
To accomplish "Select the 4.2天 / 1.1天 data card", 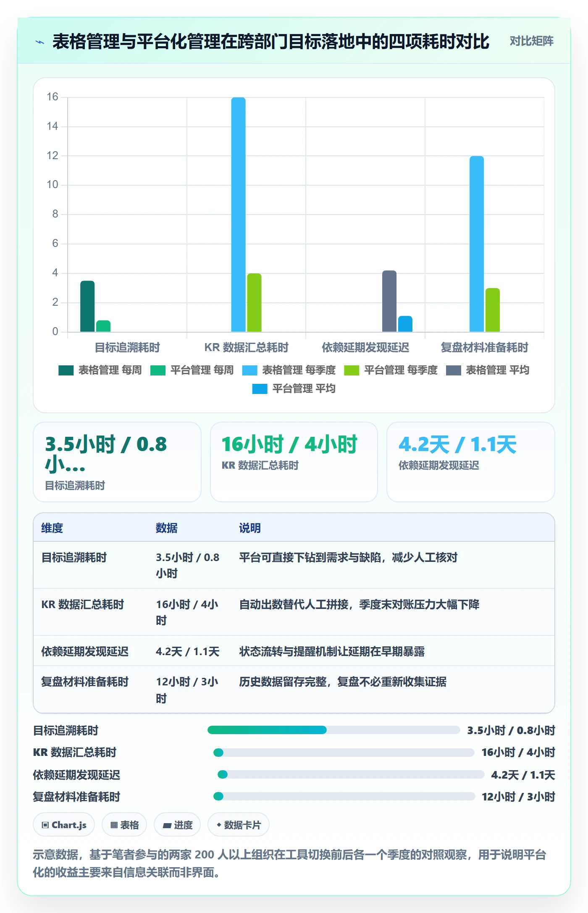I will click(x=471, y=462).
